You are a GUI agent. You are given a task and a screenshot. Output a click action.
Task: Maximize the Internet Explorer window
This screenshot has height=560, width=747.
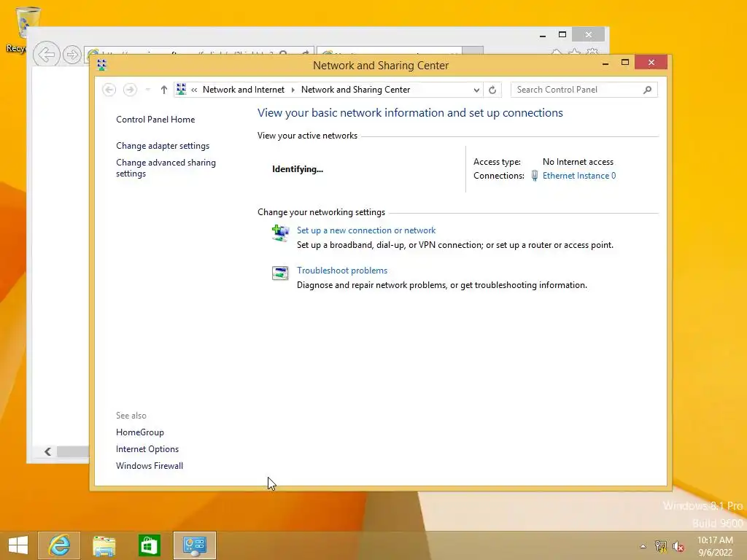pos(562,35)
